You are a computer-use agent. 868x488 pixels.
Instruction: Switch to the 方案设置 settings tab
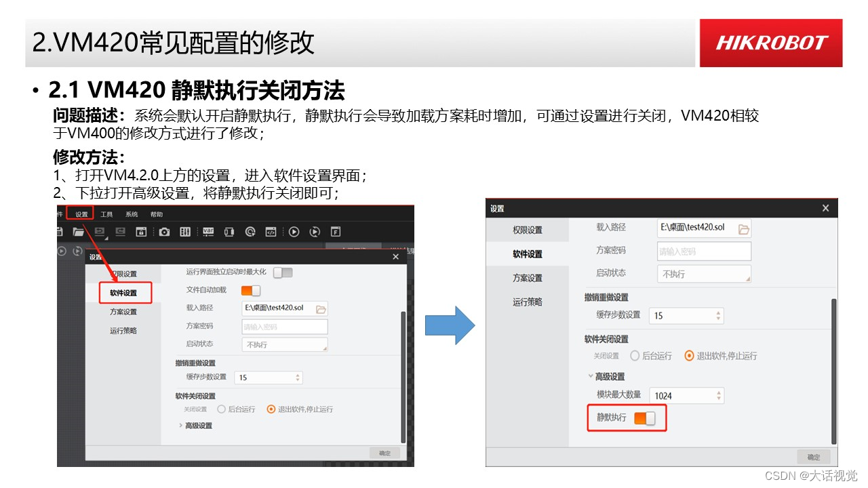point(528,279)
